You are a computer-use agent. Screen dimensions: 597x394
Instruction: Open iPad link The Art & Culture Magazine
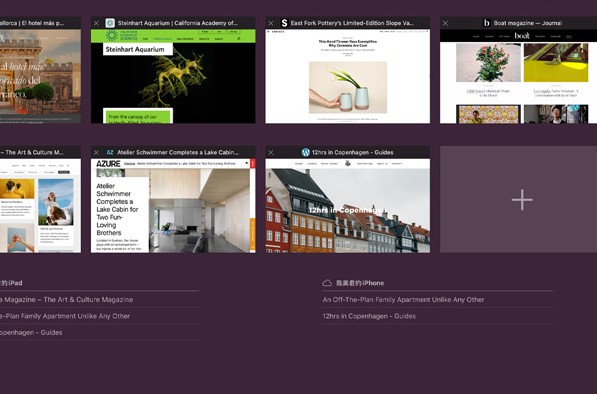66,300
